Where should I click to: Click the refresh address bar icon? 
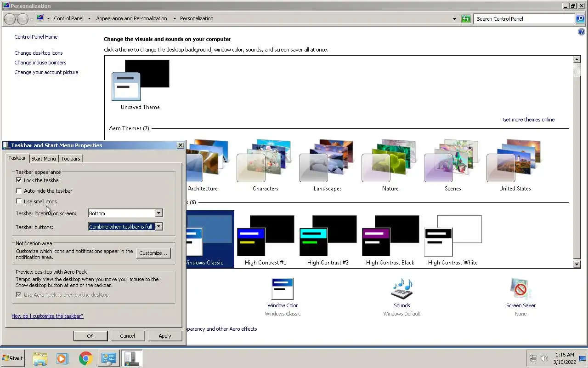pyautogui.click(x=466, y=19)
